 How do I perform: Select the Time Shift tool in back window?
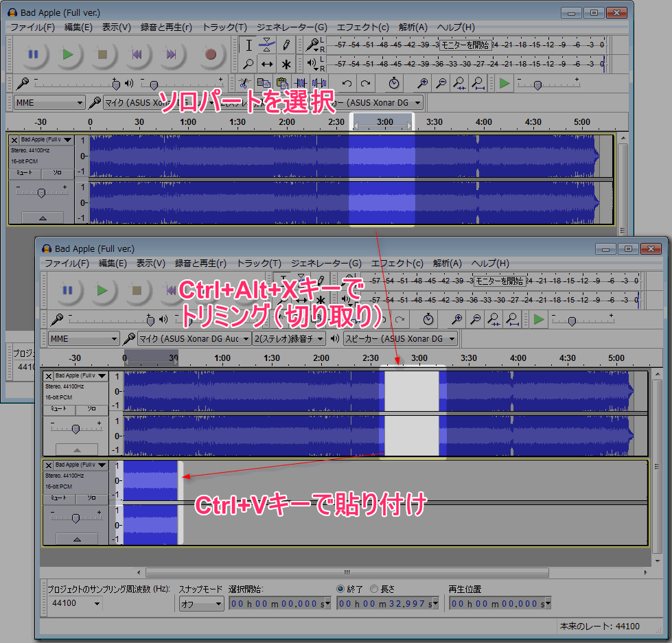click(267, 65)
